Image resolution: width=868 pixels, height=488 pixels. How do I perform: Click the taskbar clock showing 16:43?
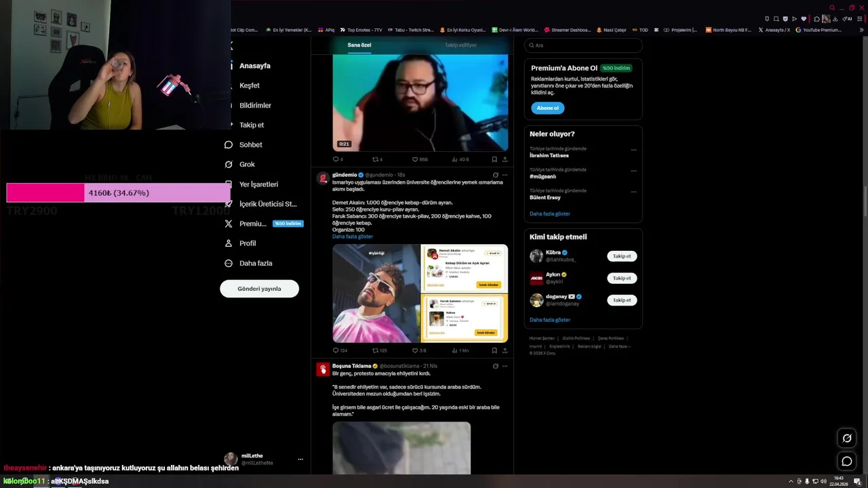tap(840, 481)
